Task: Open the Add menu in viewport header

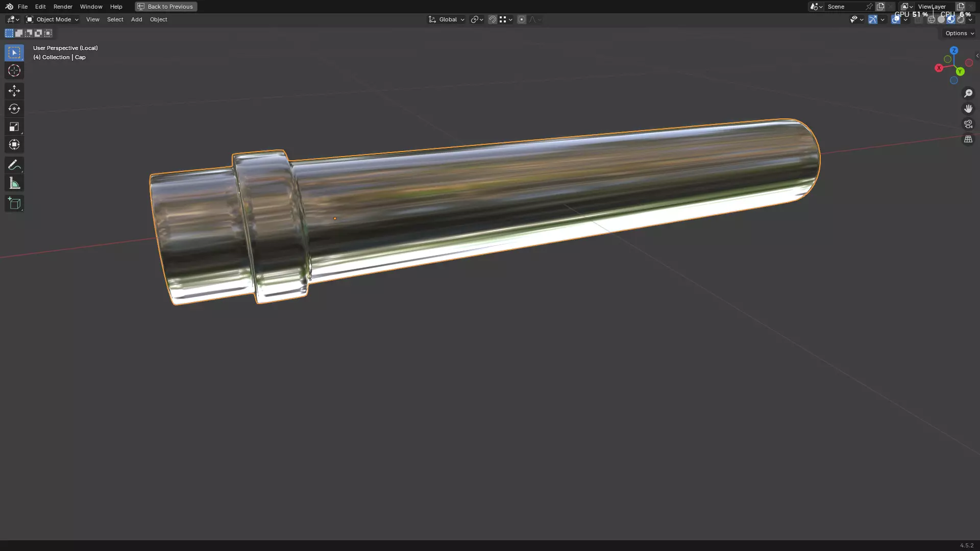Action: (136, 19)
